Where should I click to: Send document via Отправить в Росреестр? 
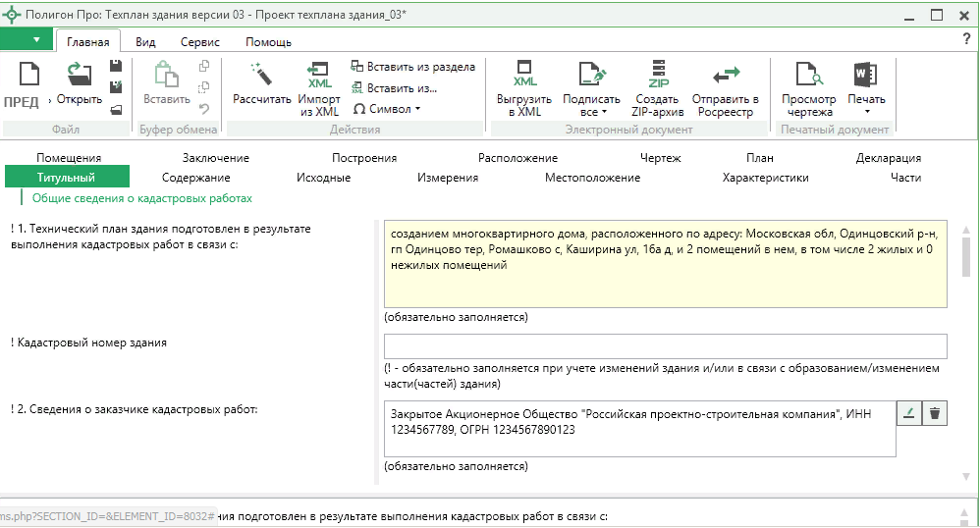pyautogui.click(x=725, y=77)
